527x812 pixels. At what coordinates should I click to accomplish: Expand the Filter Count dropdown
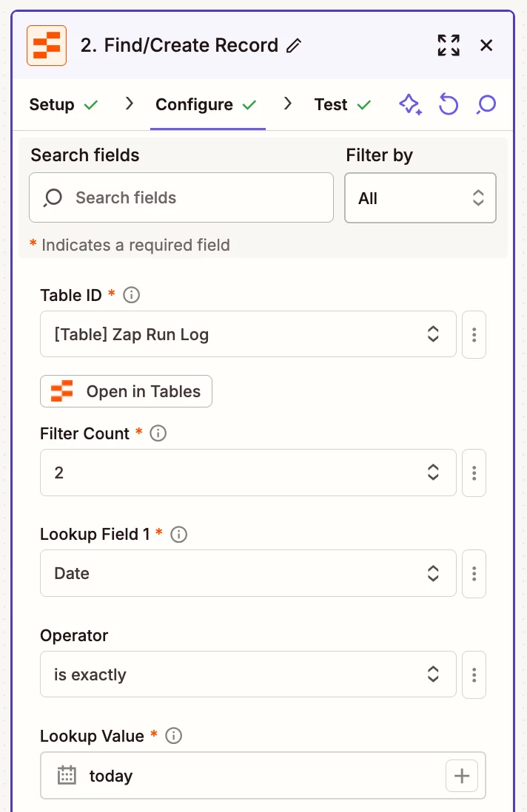click(248, 473)
